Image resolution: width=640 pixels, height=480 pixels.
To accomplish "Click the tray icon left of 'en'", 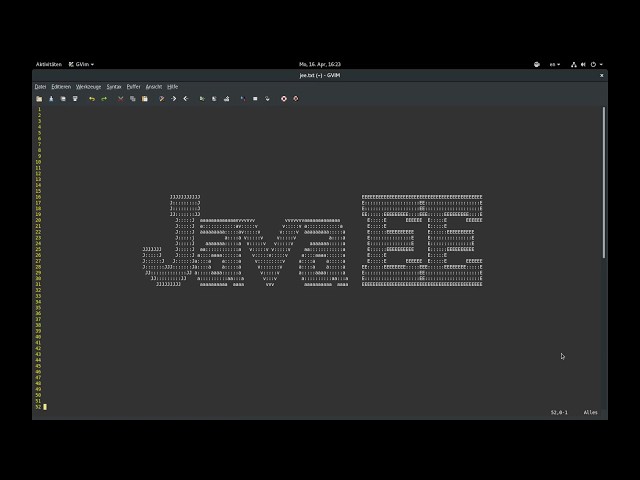I will tap(537, 64).
